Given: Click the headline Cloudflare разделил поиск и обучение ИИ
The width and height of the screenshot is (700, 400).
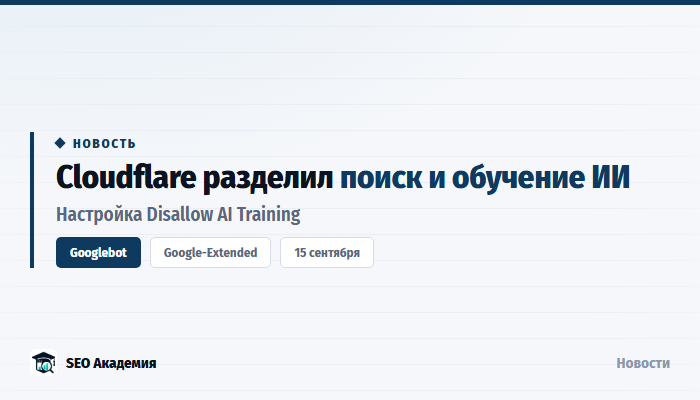Looking at the screenshot, I should pos(343,178).
